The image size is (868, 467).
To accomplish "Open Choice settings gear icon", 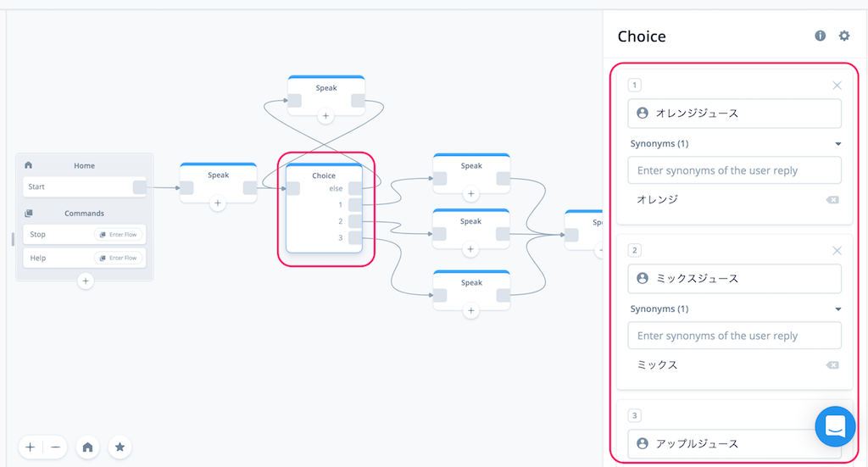I will click(843, 36).
